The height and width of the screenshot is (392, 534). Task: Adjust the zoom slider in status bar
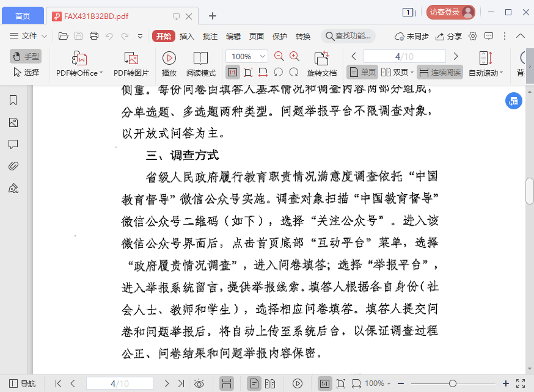coord(452,383)
